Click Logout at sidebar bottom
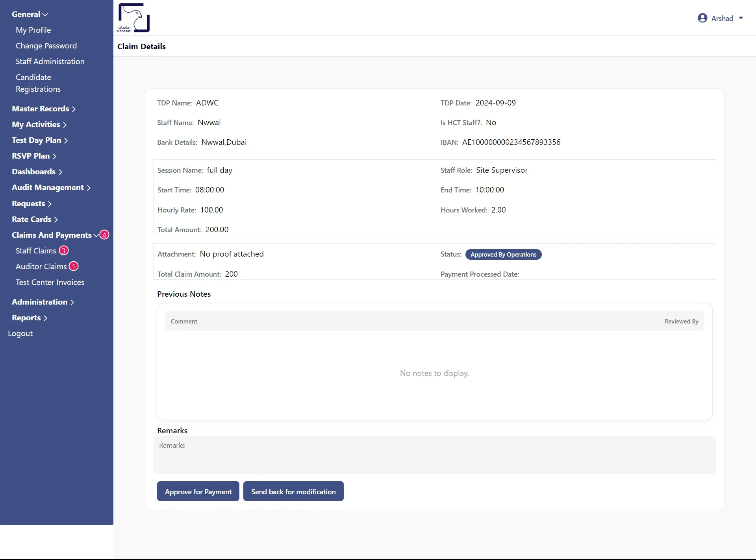Image resolution: width=756 pixels, height=560 pixels. click(x=20, y=333)
